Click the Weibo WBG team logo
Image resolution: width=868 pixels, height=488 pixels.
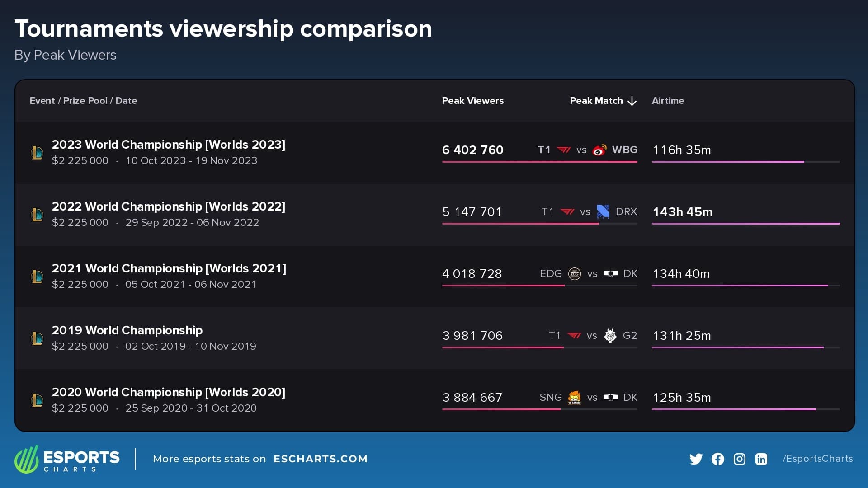(599, 150)
